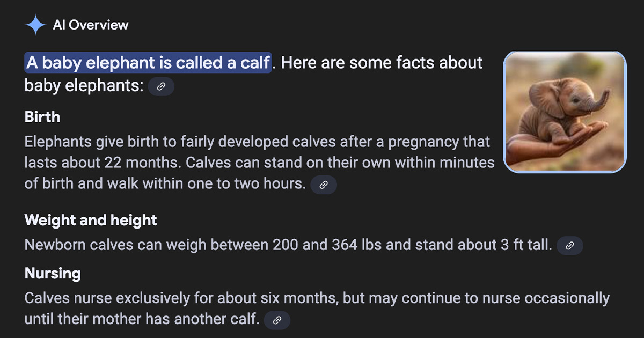This screenshot has height=338, width=644.
Task: Click the "AI Overview" label
Action: coord(91,25)
